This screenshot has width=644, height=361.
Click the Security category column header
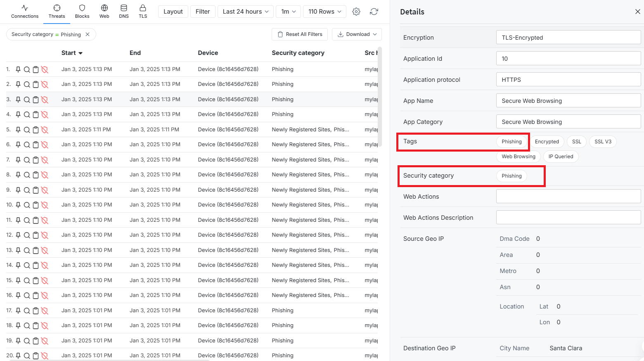(x=298, y=53)
